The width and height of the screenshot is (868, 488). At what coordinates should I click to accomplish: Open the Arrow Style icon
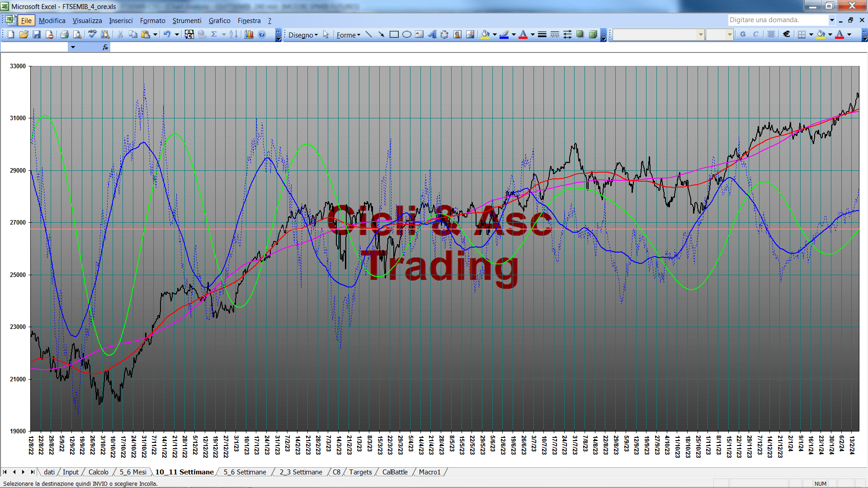pyautogui.click(x=567, y=34)
